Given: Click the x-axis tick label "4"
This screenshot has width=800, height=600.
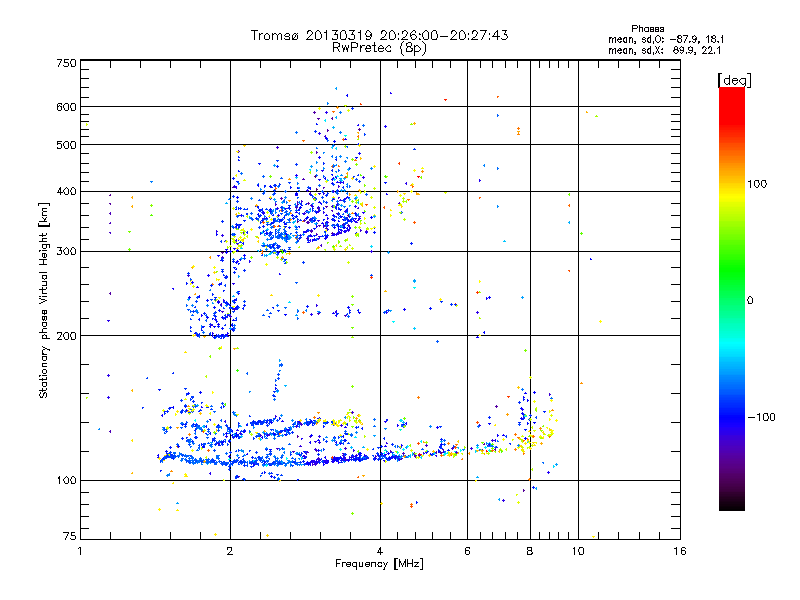Looking at the screenshot, I should pos(380,551).
